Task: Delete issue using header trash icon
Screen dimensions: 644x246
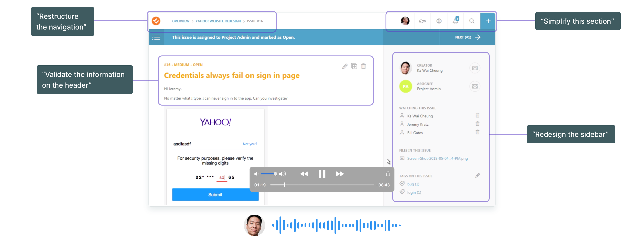Action: click(x=363, y=66)
